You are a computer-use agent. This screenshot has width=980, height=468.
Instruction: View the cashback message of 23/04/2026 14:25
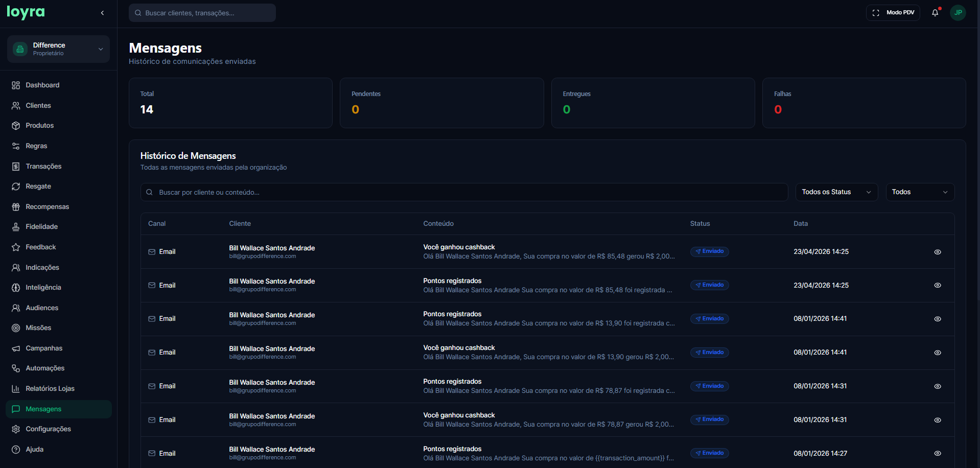tap(938, 252)
